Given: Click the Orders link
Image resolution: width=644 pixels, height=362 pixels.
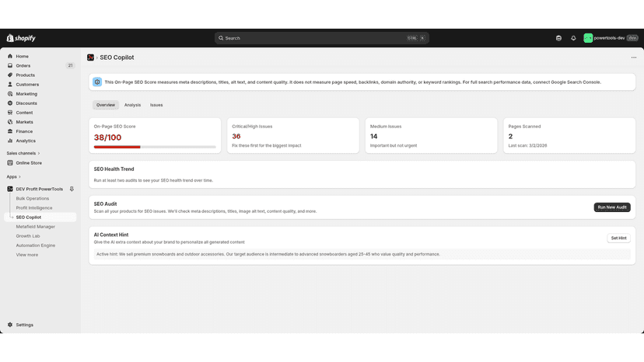Looking at the screenshot, I should pyautogui.click(x=23, y=66).
